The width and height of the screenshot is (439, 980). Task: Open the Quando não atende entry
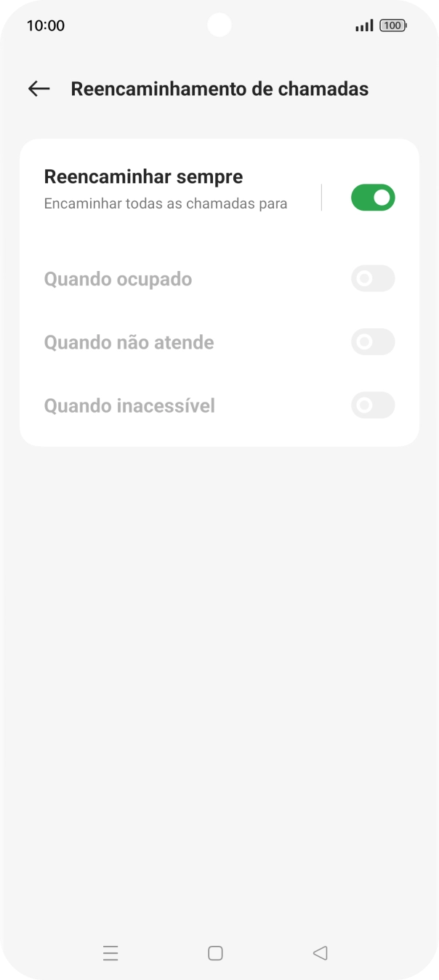click(x=128, y=341)
